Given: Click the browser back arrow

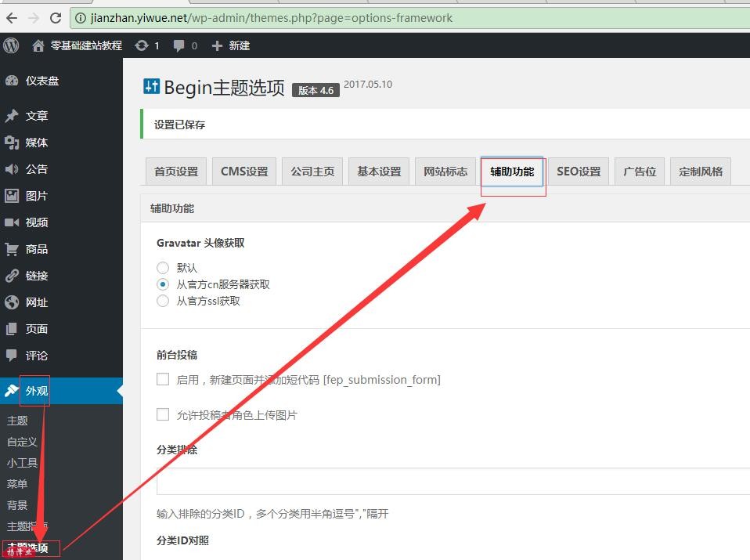Looking at the screenshot, I should coord(12,18).
